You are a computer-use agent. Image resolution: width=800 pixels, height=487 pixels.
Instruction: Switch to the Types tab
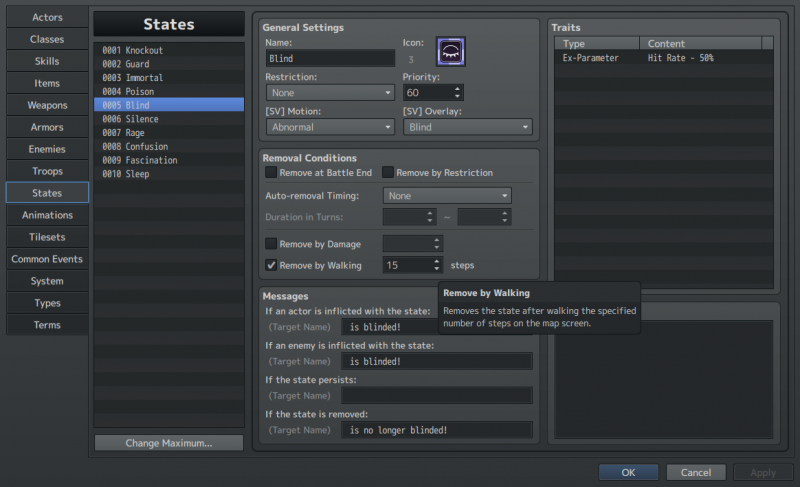[x=47, y=302]
